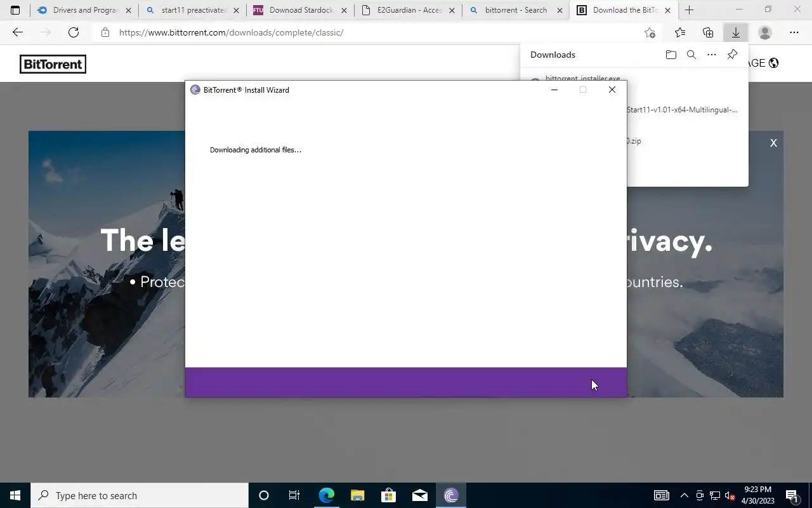Switch to the bittorrent Search tab
Viewport: 812px width, 508px height.
point(516,10)
